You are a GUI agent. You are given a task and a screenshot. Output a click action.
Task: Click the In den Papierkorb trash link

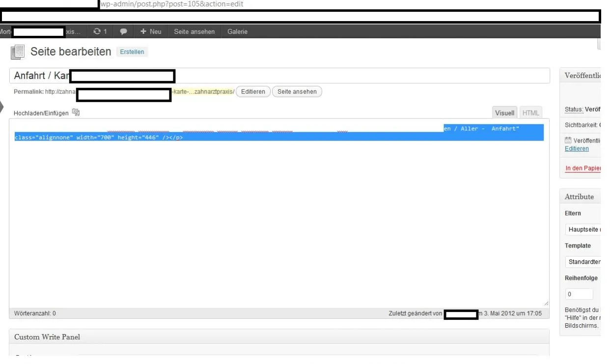point(583,168)
